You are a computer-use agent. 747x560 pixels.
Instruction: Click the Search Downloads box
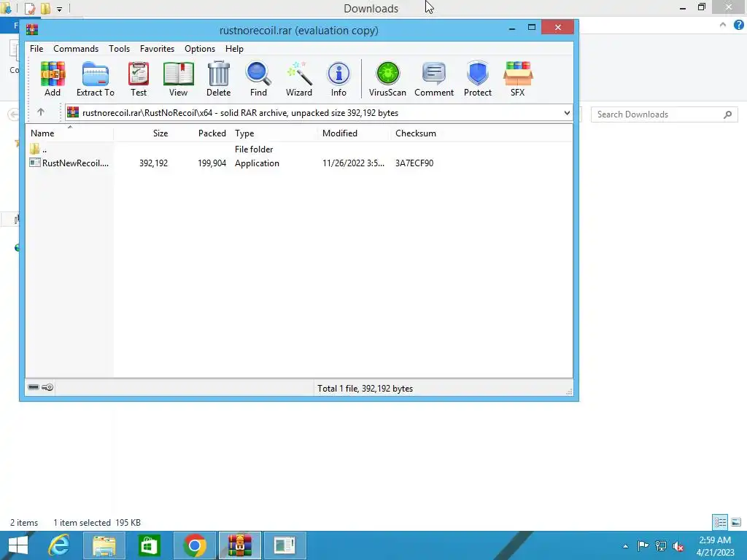(x=664, y=114)
